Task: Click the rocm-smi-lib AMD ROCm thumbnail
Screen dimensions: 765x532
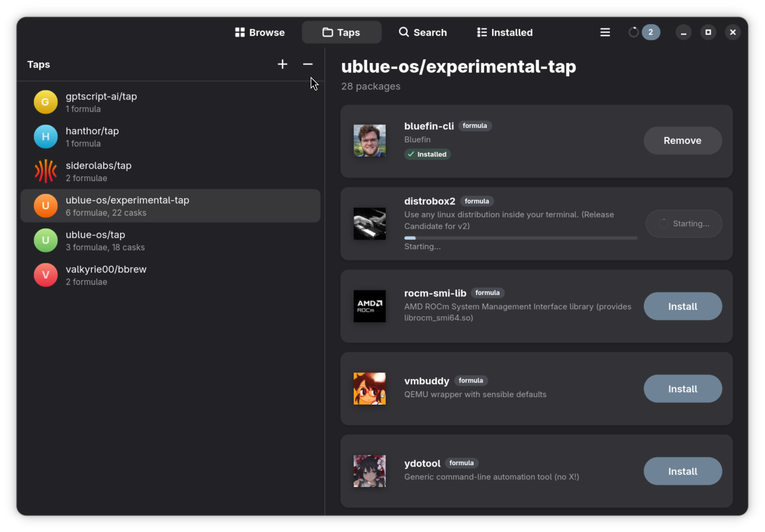Action: pyautogui.click(x=370, y=307)
